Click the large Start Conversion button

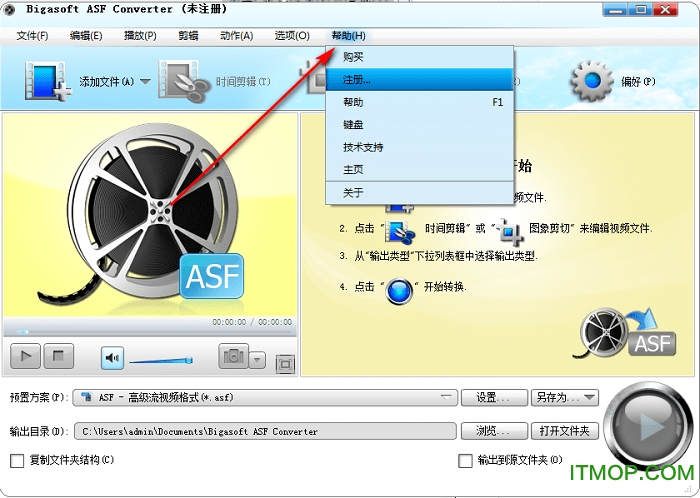[648, 426]
